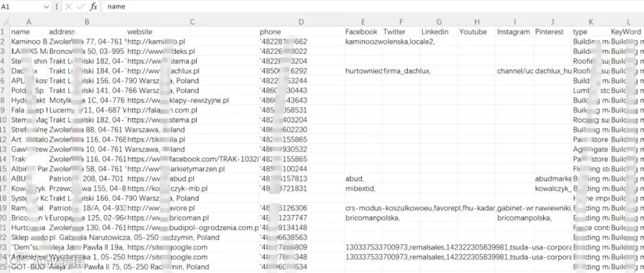Click the 'crs-modus-koszulkowoeu' cell in row 19
Screen dimensions: 644x273
coord(363,208)
